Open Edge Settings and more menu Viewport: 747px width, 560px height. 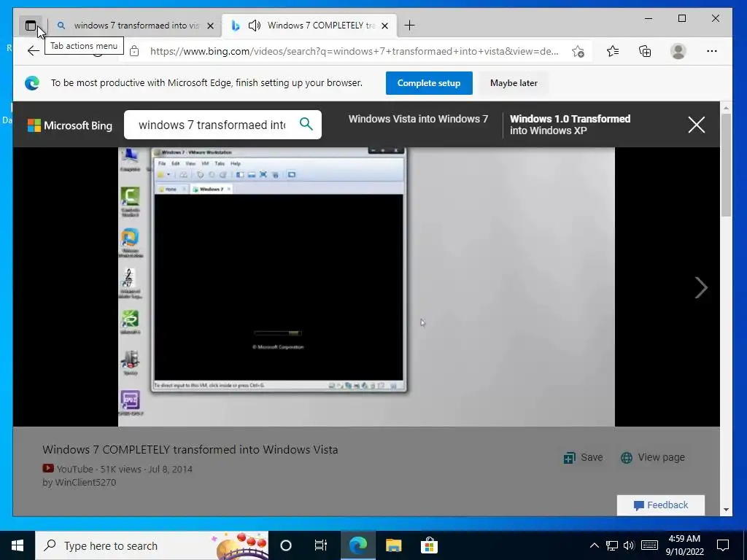coord(712,51)
